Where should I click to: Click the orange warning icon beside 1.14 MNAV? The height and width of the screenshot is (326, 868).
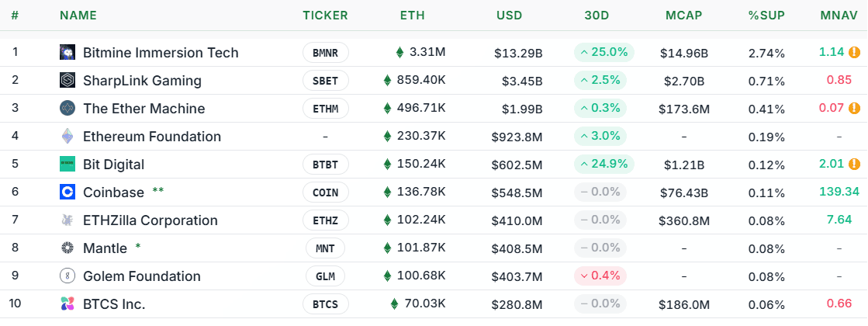[854, 53]
